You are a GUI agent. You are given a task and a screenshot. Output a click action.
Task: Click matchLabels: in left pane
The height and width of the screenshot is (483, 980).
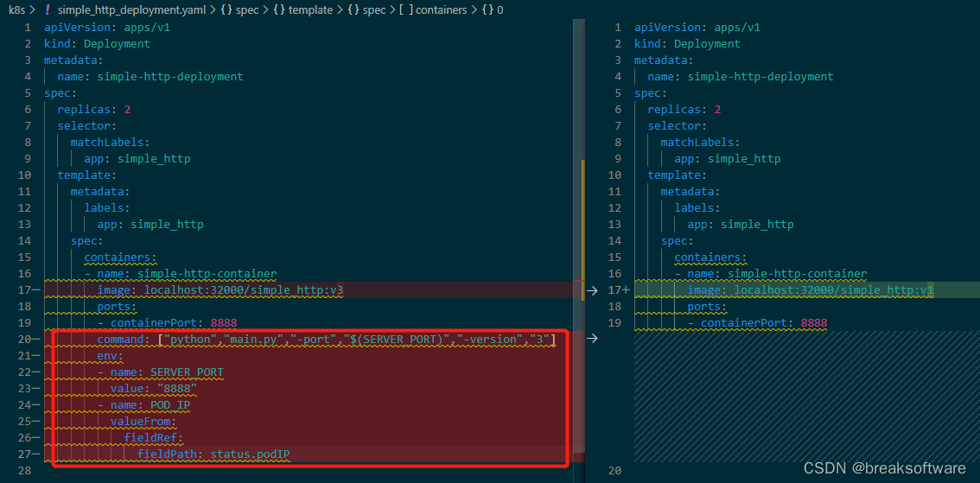pos(110,143)
